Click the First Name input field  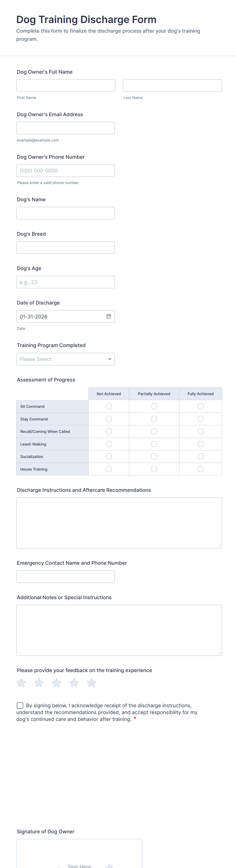[66, 86]
